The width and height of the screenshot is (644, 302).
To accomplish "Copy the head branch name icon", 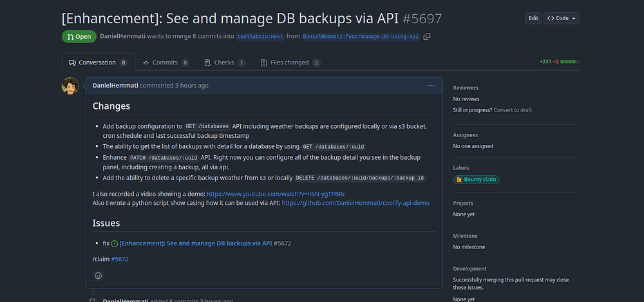I will [427, 37].
